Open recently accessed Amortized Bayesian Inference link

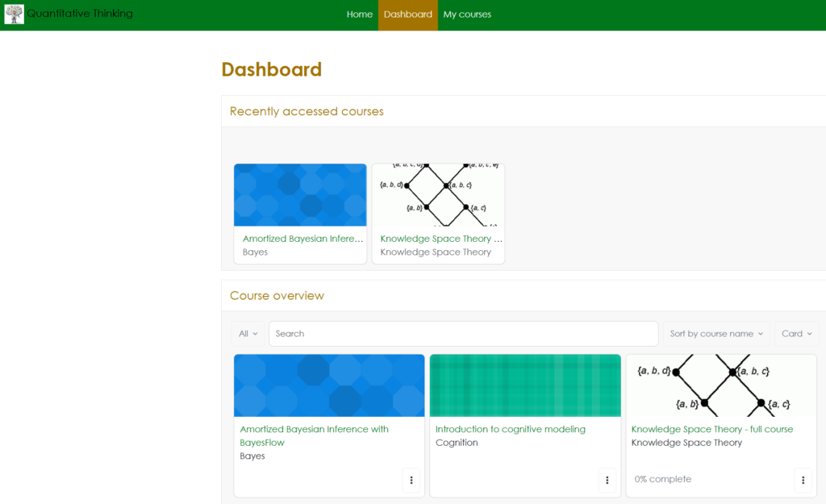[302, 239]
